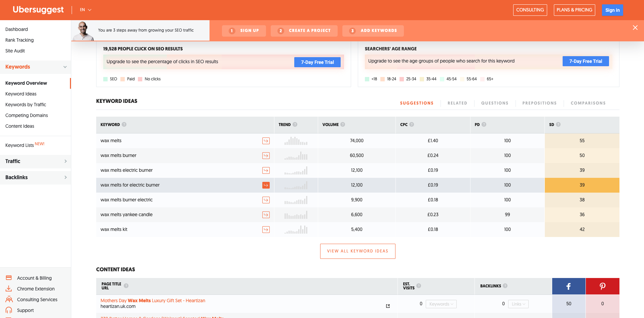Collapse the Keywords sidebar section

click(65, 67)
